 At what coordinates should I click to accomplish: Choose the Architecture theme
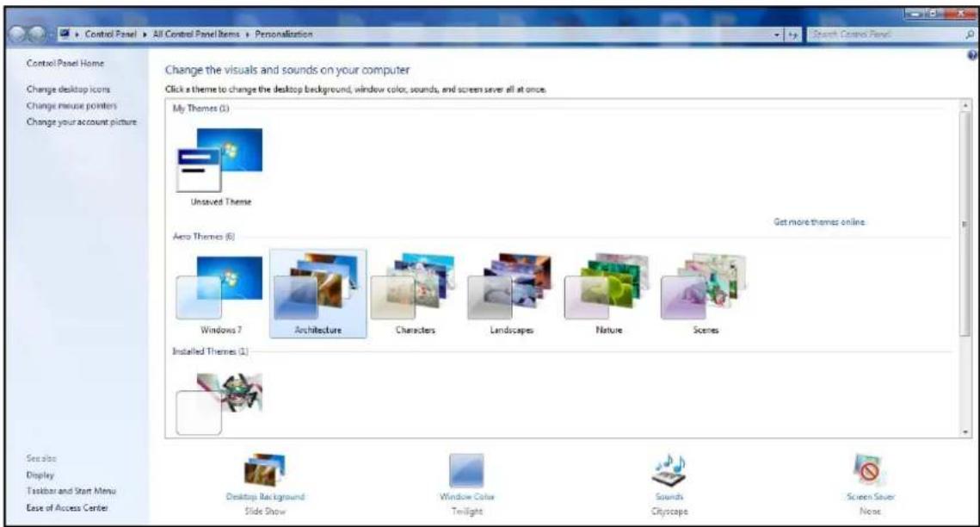point(317,294)
